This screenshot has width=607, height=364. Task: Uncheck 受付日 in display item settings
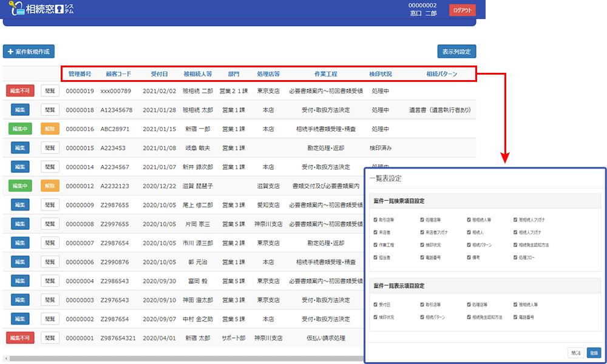(376, 305)
